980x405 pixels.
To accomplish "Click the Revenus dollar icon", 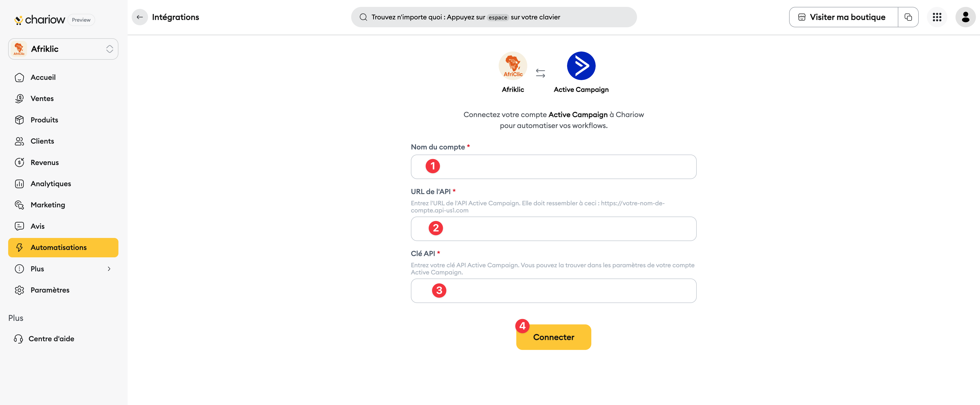I will click(19, 162).
